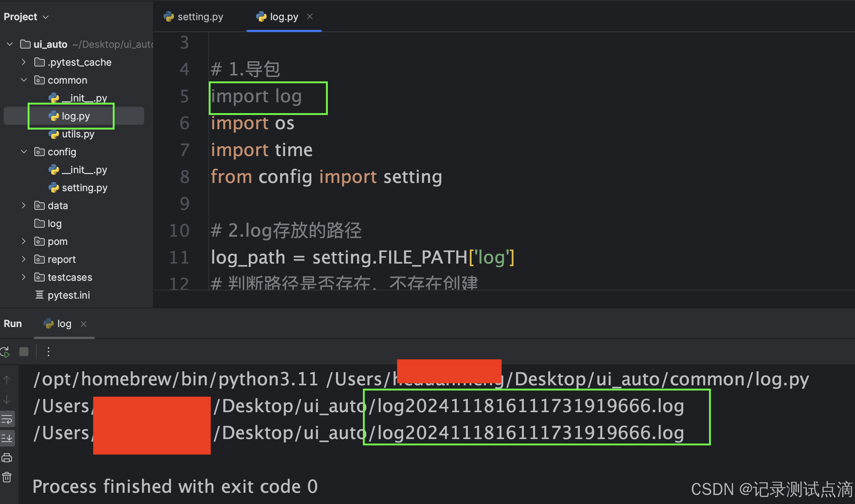Expand the testcases folder
The width and height of the screenshot is (855, 504).
tap(24, 277)
